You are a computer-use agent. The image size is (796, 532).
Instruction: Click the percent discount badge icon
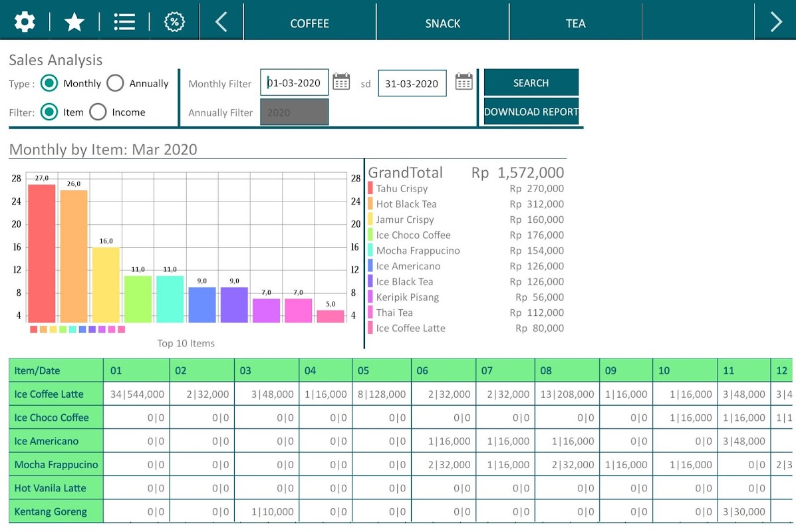click(174, 22)
